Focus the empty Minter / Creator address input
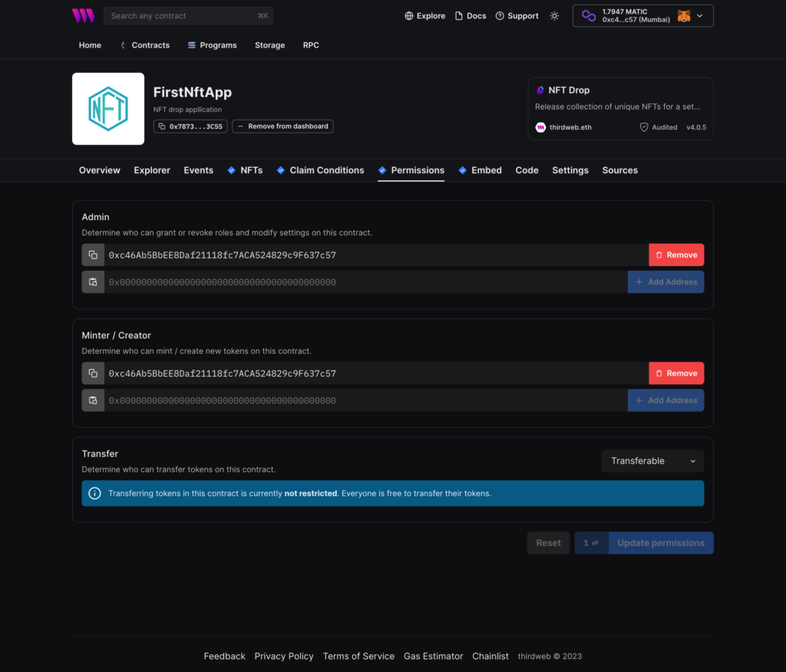The width and height of the screenshot is (786, 672). click(x=366, y=400)
